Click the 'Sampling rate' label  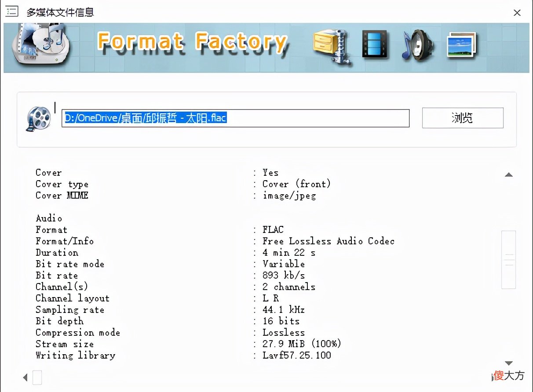[70, 310]
